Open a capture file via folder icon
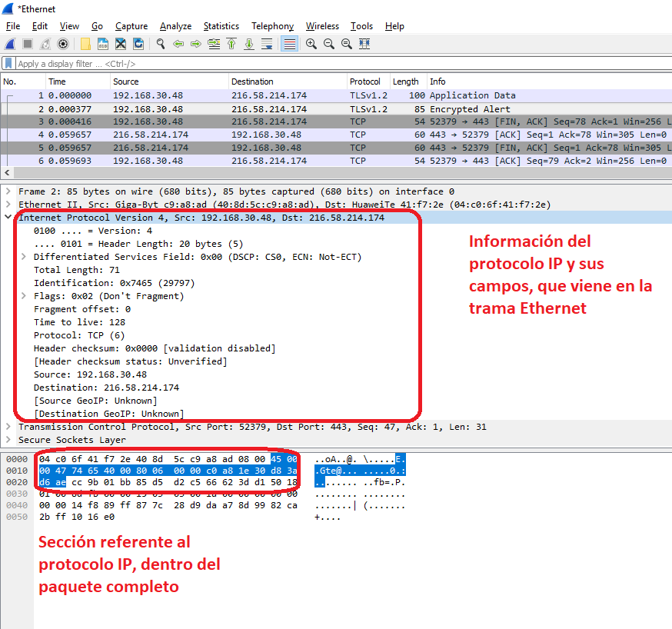672x629 pixels. 85,44
